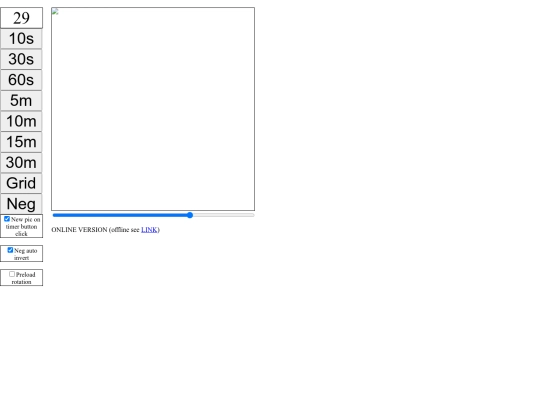
Task: Click the broken image icon in the picture frame
Action: tap(55, 11)
